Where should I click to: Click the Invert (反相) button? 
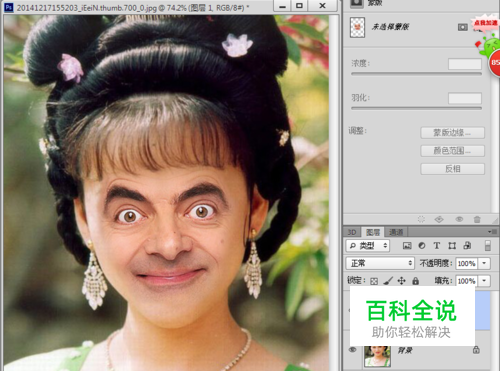click(452, 169)
